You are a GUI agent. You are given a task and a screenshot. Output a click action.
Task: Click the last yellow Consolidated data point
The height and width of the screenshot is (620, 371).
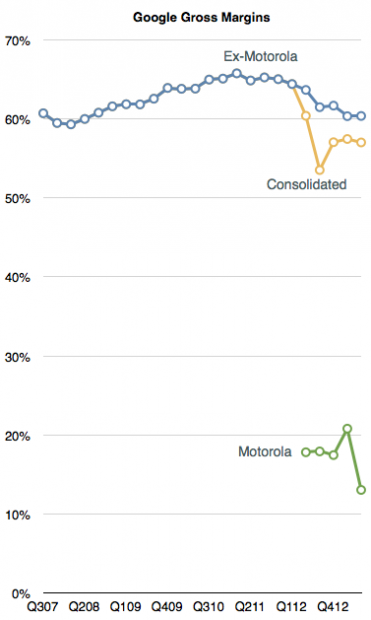361,142
